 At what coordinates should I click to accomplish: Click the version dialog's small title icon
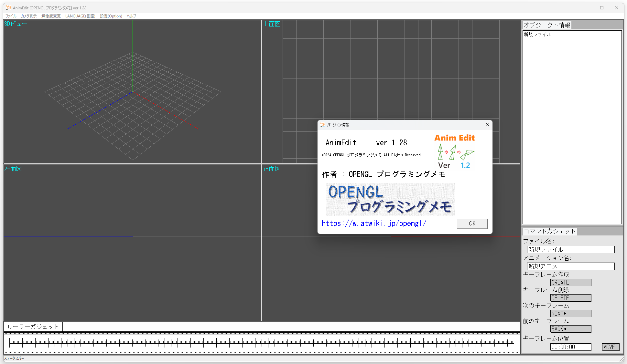point(322,125)
